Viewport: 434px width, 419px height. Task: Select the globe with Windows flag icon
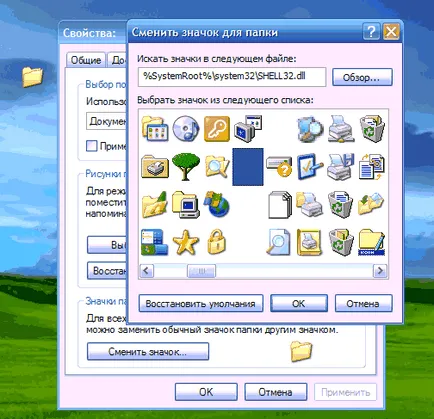point(217,204)
